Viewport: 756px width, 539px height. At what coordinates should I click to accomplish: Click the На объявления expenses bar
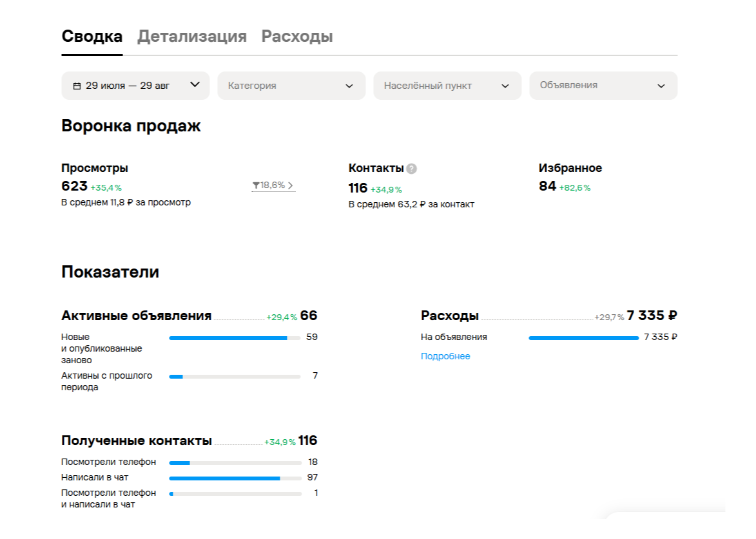coord(583,338)
